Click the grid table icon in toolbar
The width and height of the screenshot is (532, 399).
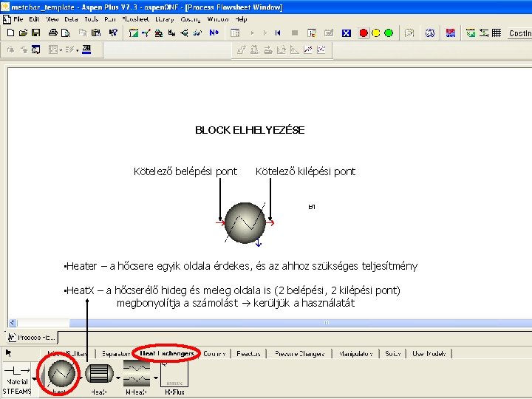click(x=497, y=33)
